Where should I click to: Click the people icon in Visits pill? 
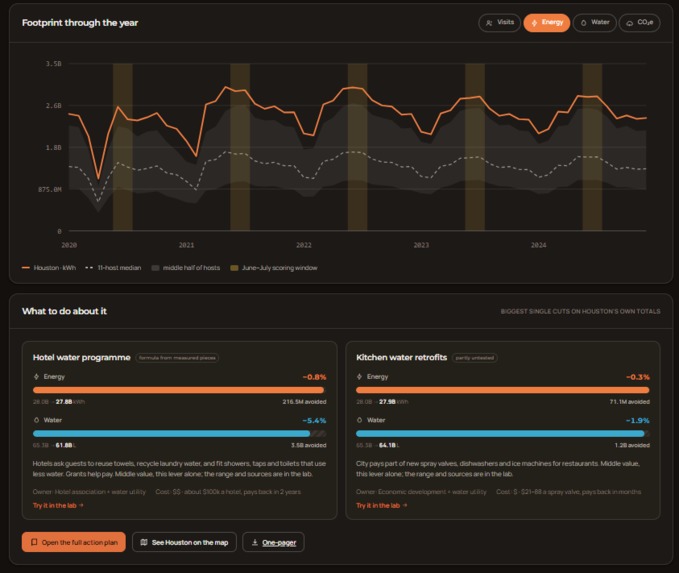click(x=489, y=23)
